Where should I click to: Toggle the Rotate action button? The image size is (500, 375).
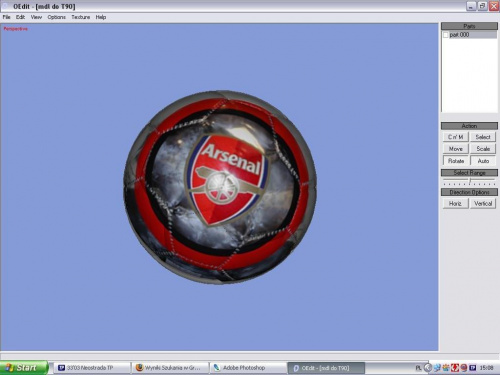456,161
